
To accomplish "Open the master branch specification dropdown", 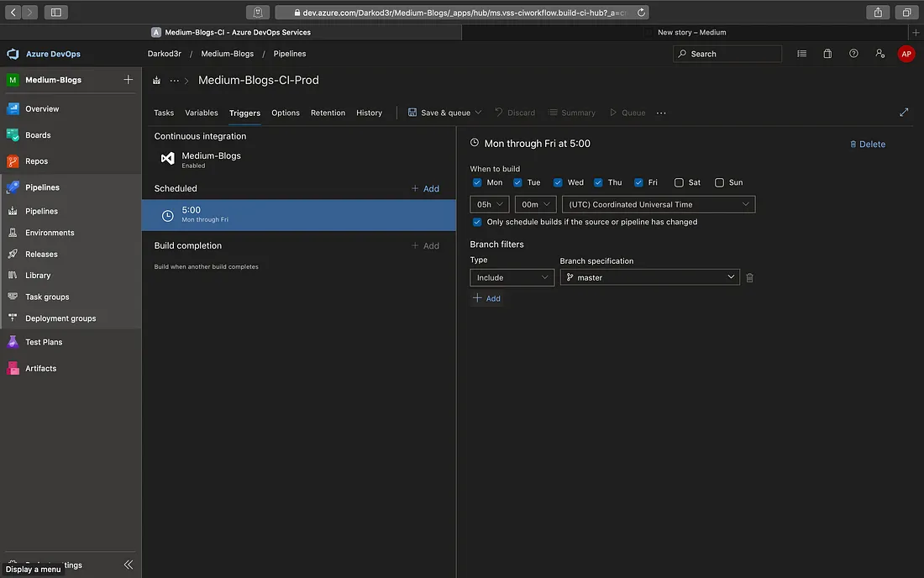I will click(x=649, y=277).
